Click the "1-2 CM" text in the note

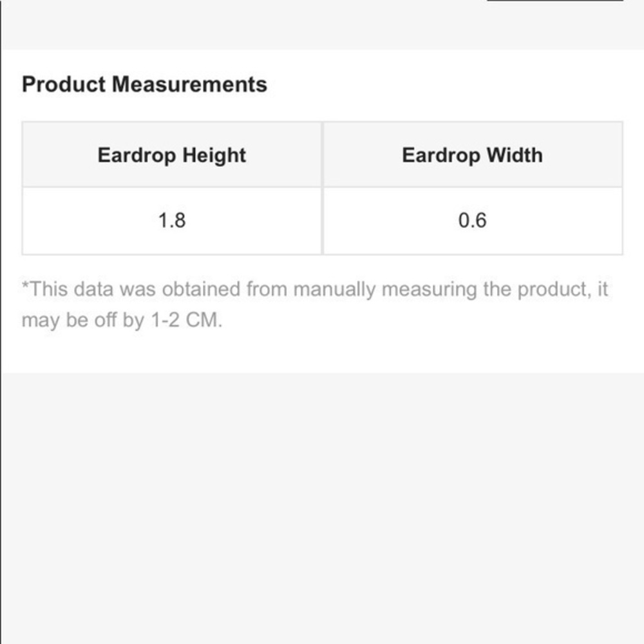pyautogui.click(x=187, y=320)
